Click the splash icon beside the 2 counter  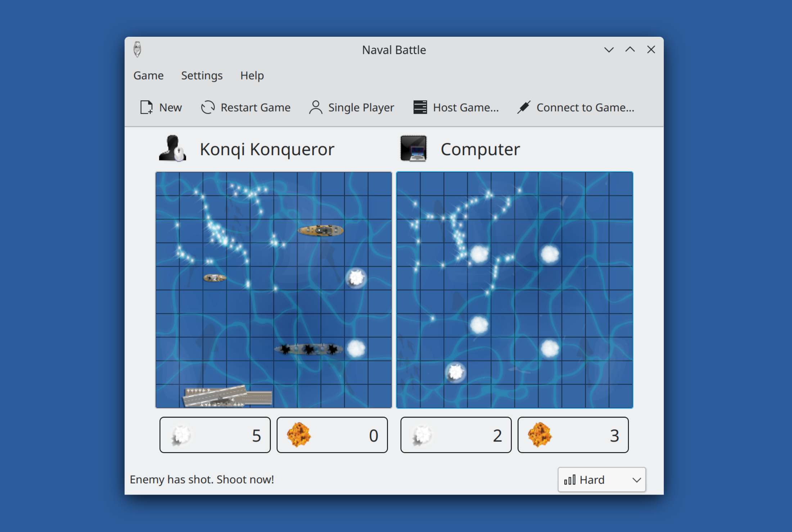tap(422, 436)
